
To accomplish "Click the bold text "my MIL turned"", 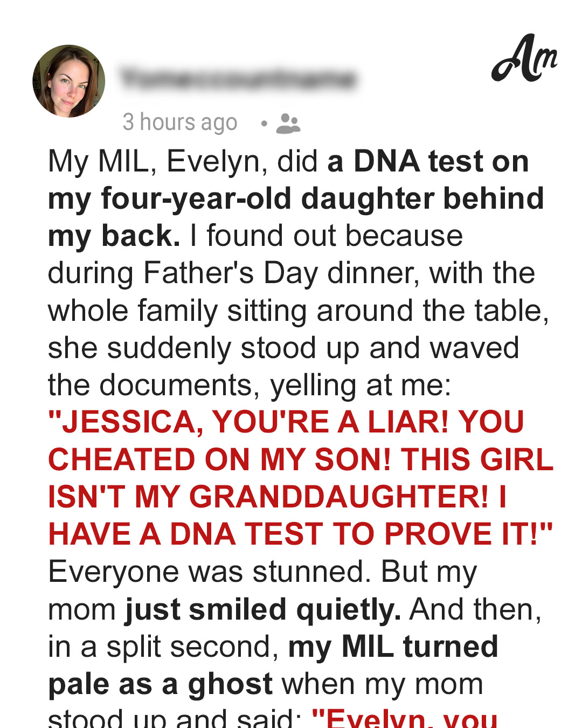I will coord(393,646).
